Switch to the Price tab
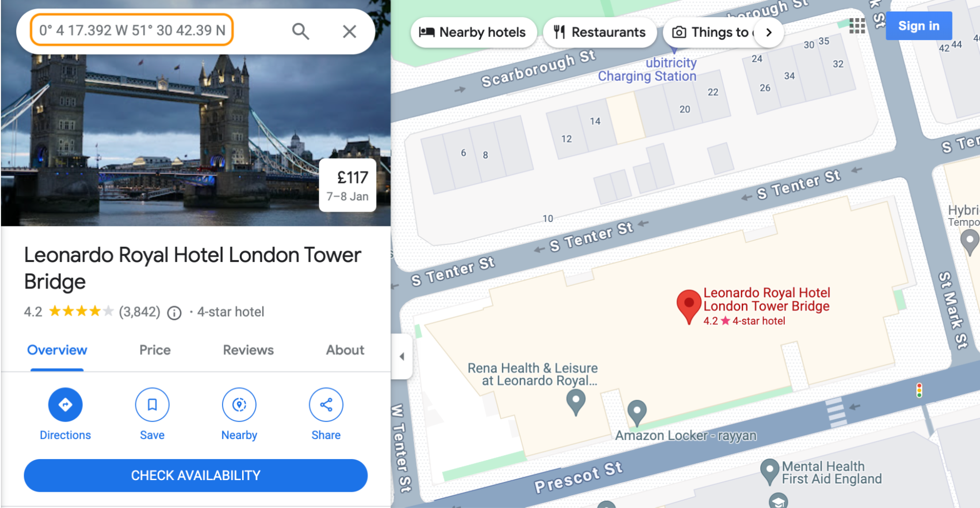980x508 pixels. tap(155, 350)
